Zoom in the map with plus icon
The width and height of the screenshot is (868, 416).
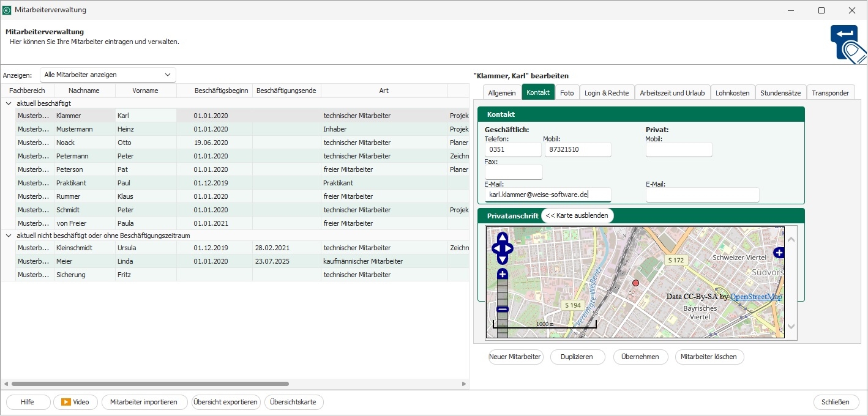503,274
